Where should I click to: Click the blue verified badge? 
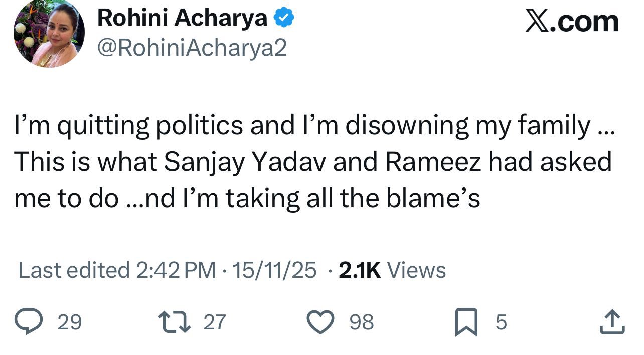tap(283, 19)
